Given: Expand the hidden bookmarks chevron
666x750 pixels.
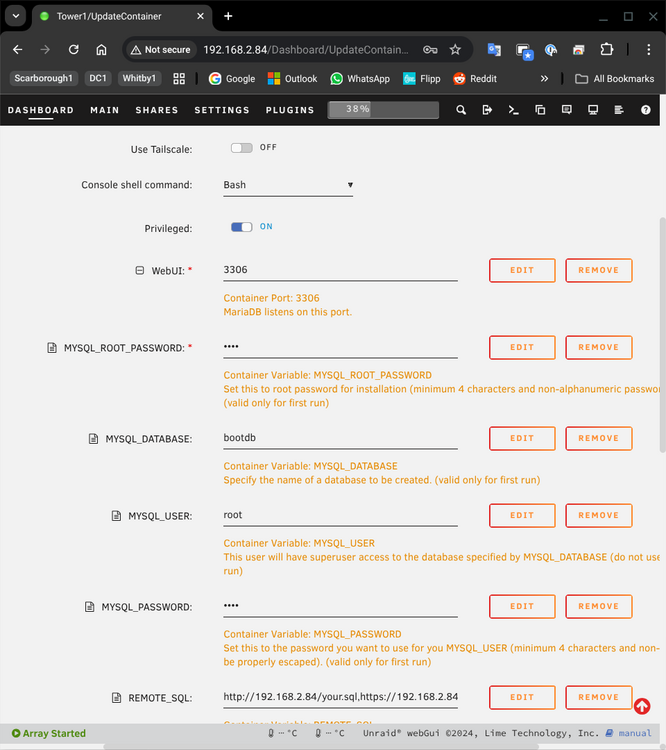Looking at the screenshot, I should coord(544,78).
